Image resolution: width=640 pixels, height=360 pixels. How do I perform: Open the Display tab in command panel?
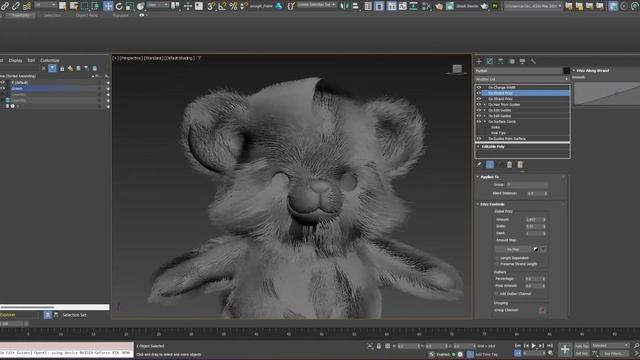pos(522,61)
